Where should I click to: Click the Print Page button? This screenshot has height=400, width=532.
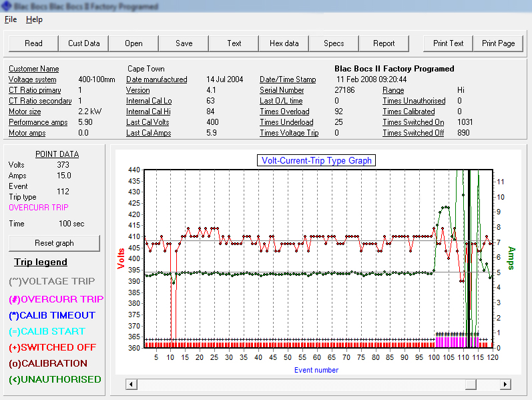[499, 43]
